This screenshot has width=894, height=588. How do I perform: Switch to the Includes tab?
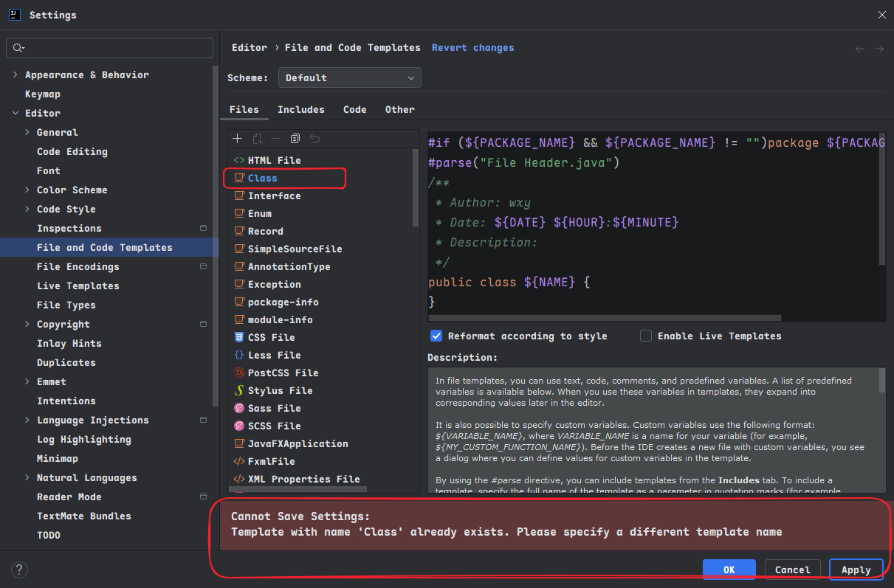tap(300, 109)
